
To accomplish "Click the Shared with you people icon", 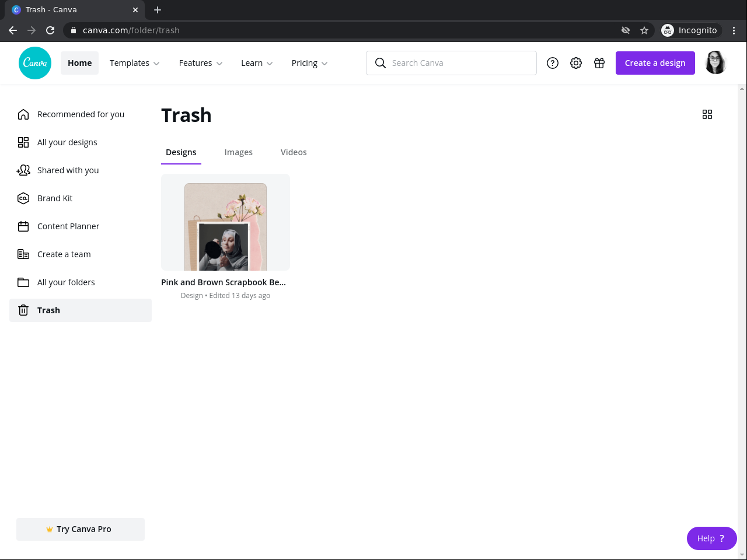I will [23, 170].
